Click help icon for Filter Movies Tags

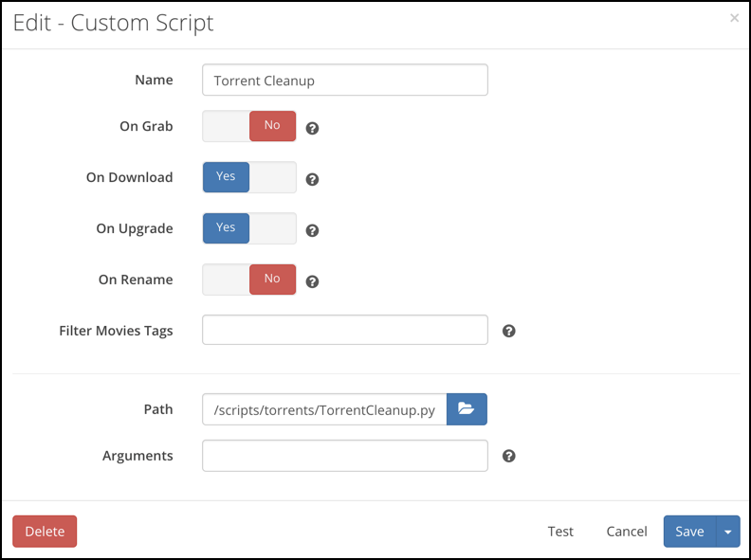coord(508,331)
